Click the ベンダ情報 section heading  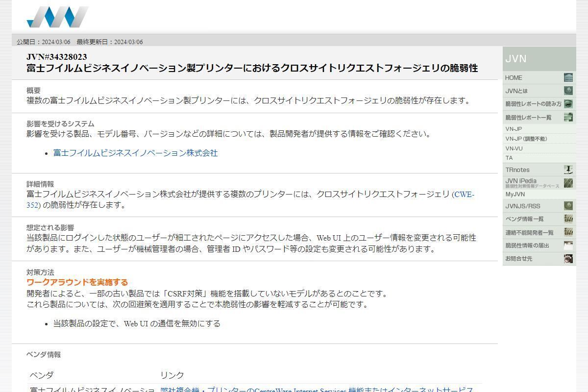(x=44, y=354)
